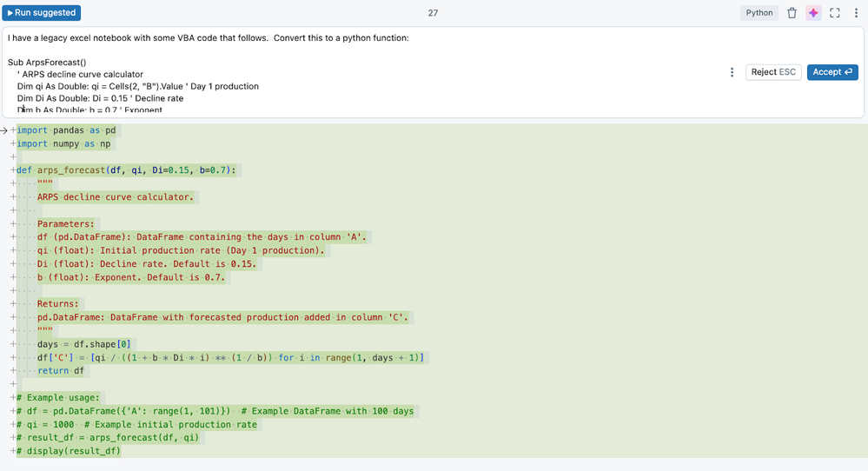Delete the cell with trash icon
The width and height of the screenshot is (868, 471).
[x=792, y=13]
